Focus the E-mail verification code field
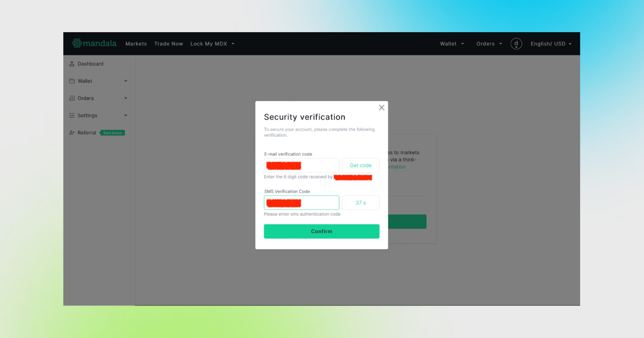The height and width of the screenshot is (338, 644). coord(301,165)
